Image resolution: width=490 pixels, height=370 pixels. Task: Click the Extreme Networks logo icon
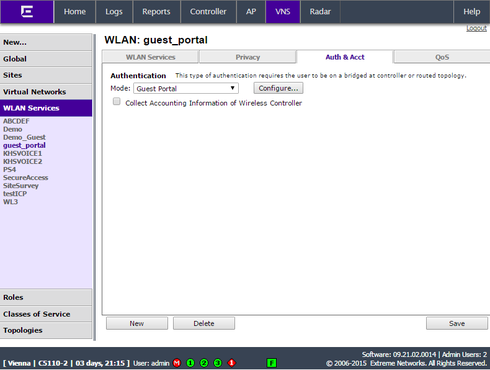click(27, 11)
